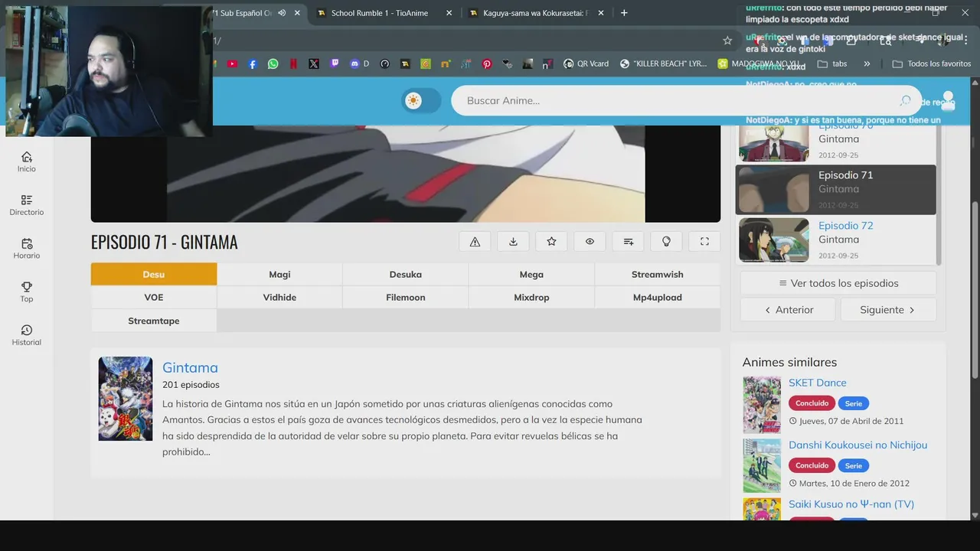This screenshot has width=980, height=551.
Task: Open the Gintama title link
Action: [x=190, y=367]
